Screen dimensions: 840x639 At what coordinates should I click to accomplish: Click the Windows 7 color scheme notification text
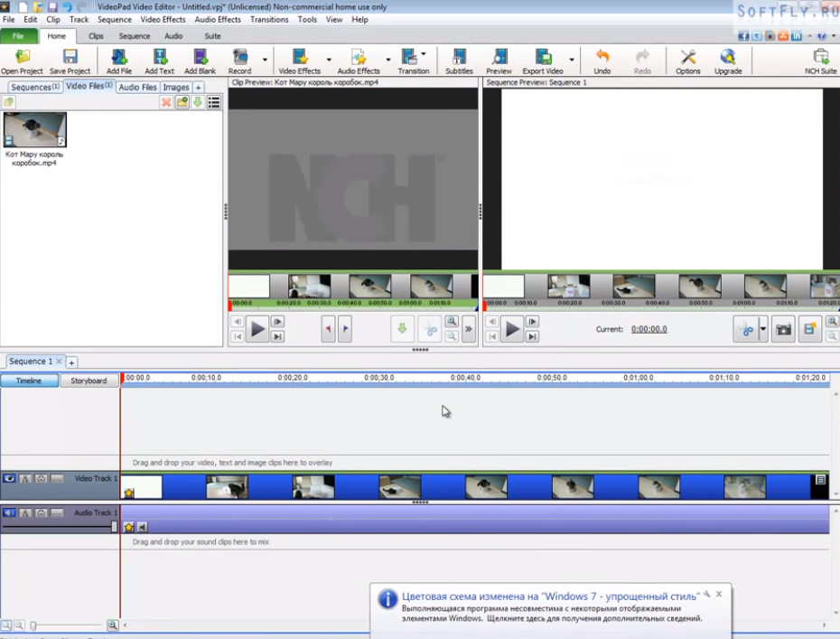coord(551,597)
